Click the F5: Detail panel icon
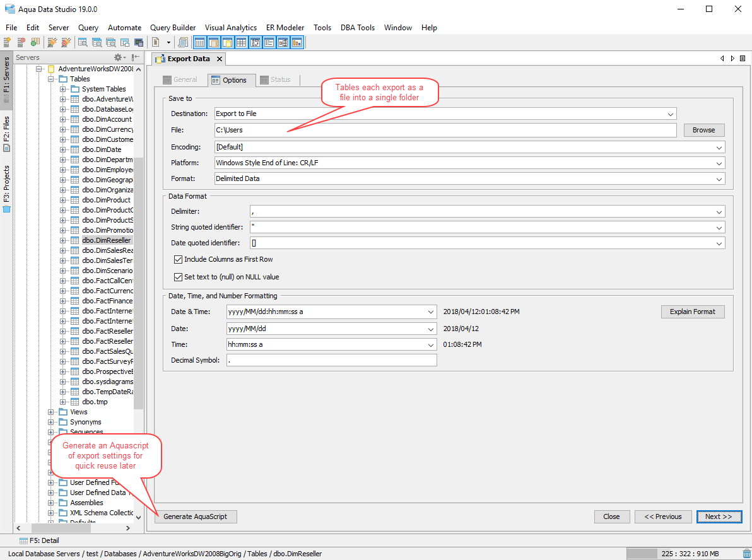Screen dimensions: 752x560 click(x=23, y=540)
